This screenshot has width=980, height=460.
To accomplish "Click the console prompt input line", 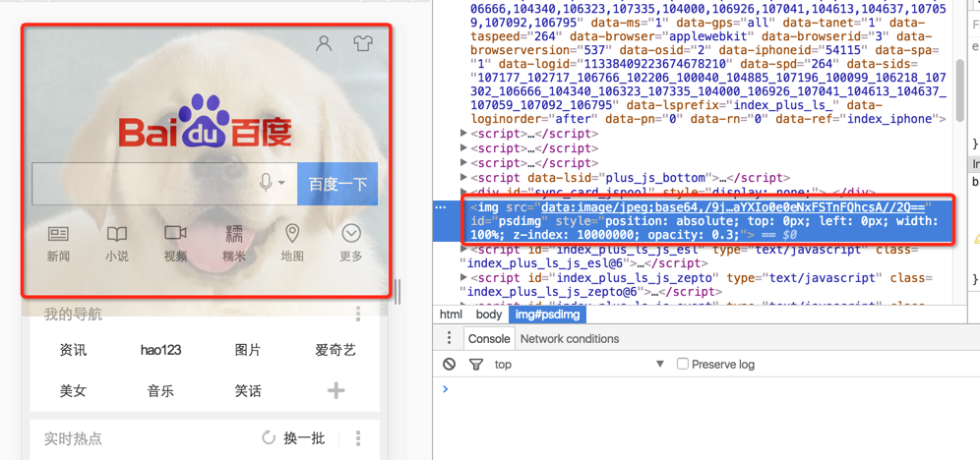I will 706,389.
